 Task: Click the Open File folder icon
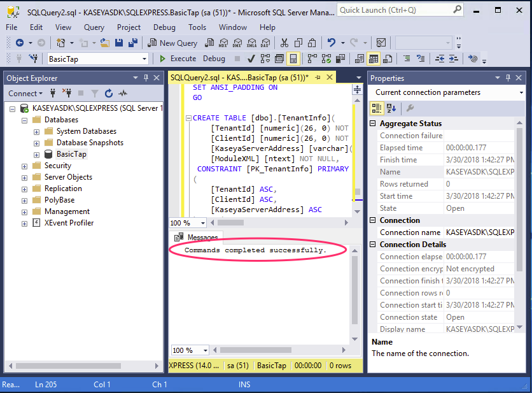point(105,43)
